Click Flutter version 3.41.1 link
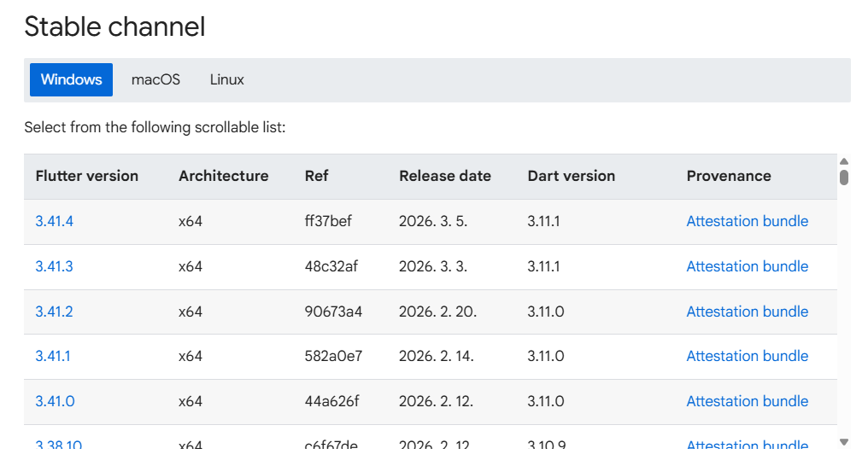This screenshot has height=466, width=868. coord(53,356)
